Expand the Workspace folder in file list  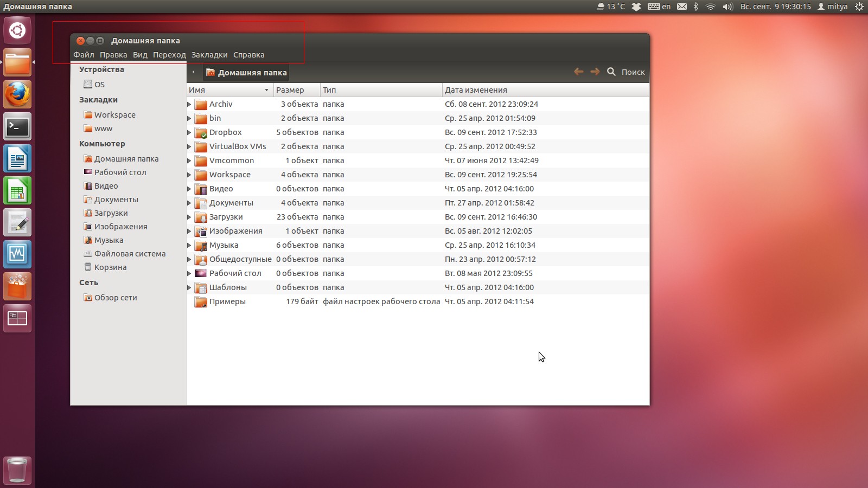coord(189,175)
